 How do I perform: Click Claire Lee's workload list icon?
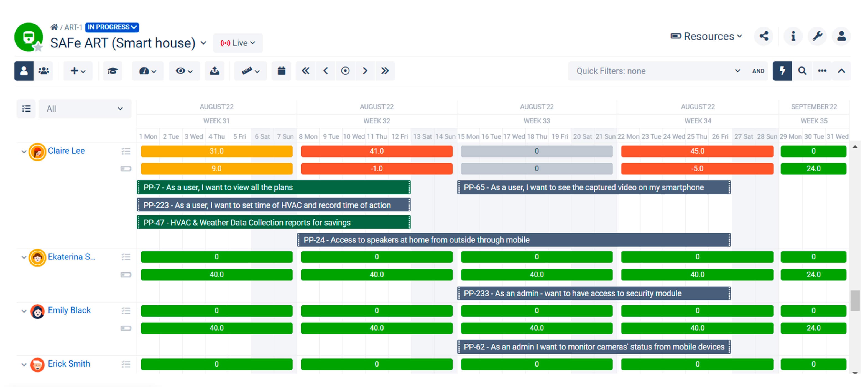[126, 151]
